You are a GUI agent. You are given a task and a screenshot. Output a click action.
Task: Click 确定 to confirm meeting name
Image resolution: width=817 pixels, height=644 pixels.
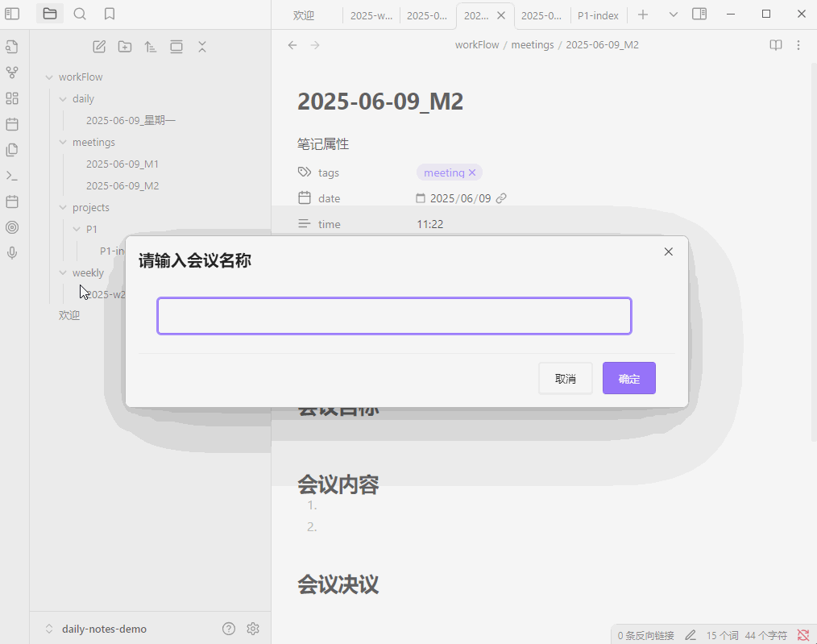pos(629,378)
